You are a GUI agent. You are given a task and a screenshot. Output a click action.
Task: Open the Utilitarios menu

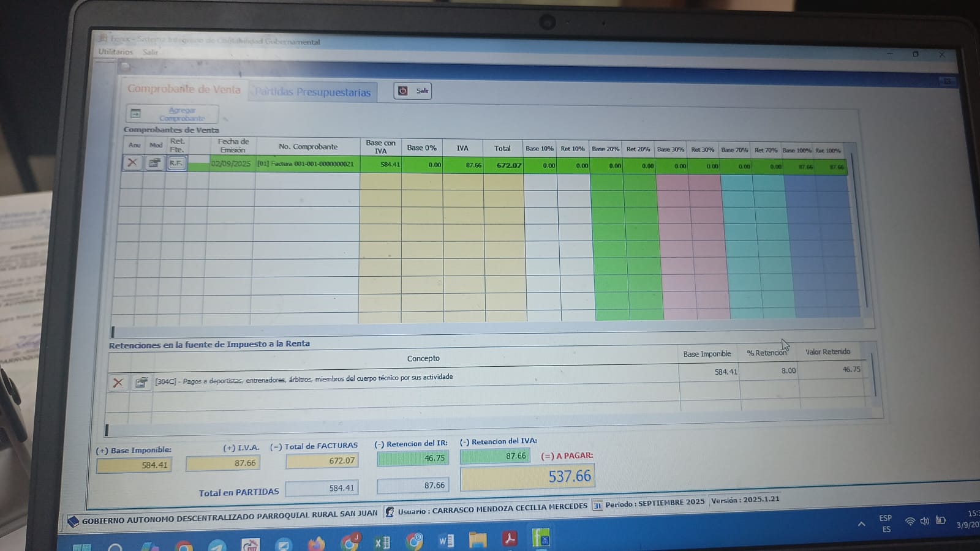[x=115, y=52]
